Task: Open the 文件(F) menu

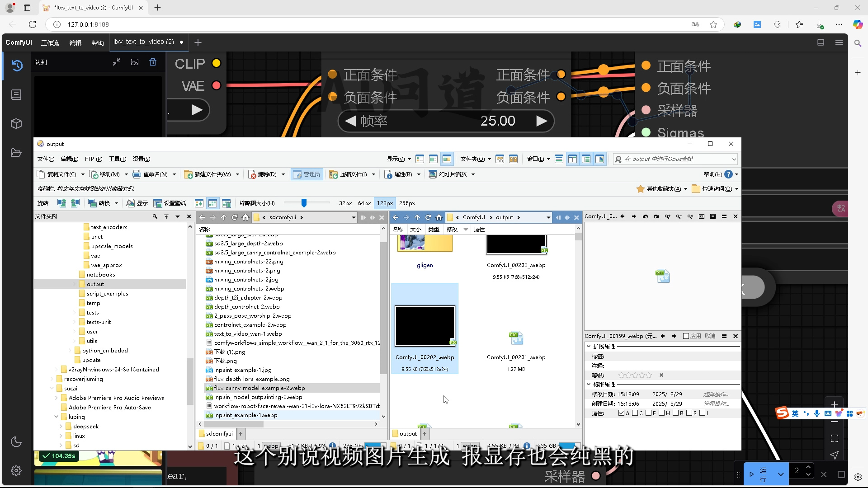Action: [46, 159]
